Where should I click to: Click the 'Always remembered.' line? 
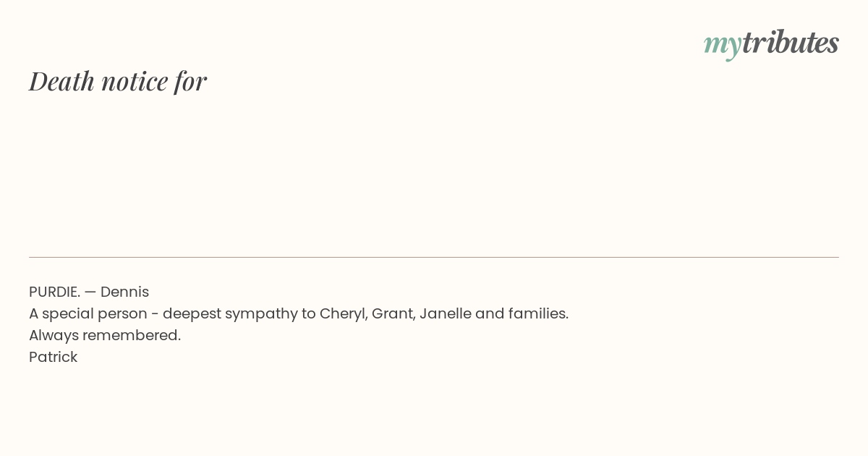(105, 335)
